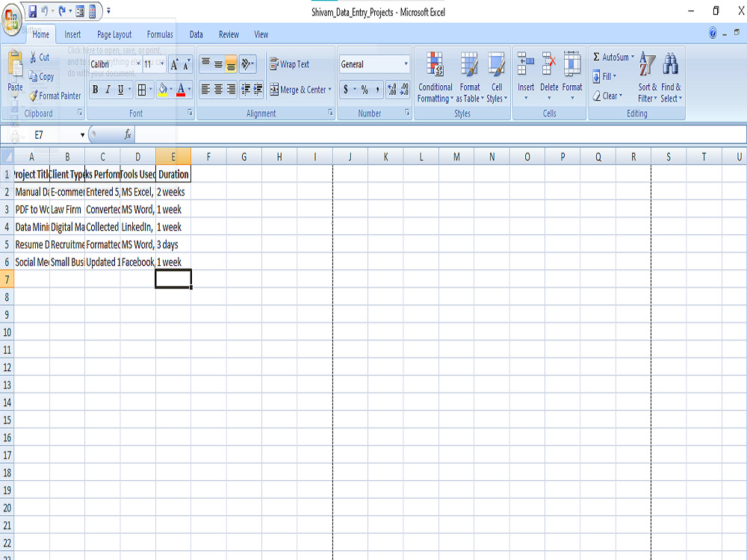747x560 pixels.
Task: Open Find & Select binoculars
Action: coord(671,77)
